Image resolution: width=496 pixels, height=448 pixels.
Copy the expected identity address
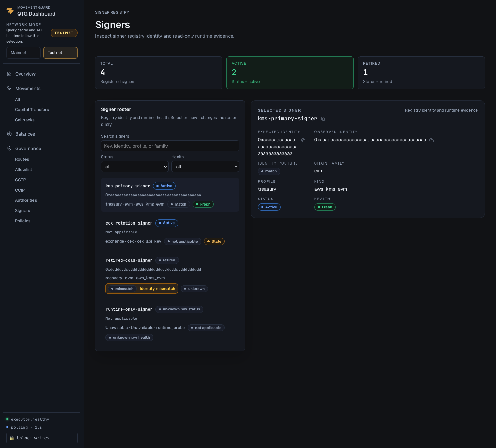[x=303, y=140]
